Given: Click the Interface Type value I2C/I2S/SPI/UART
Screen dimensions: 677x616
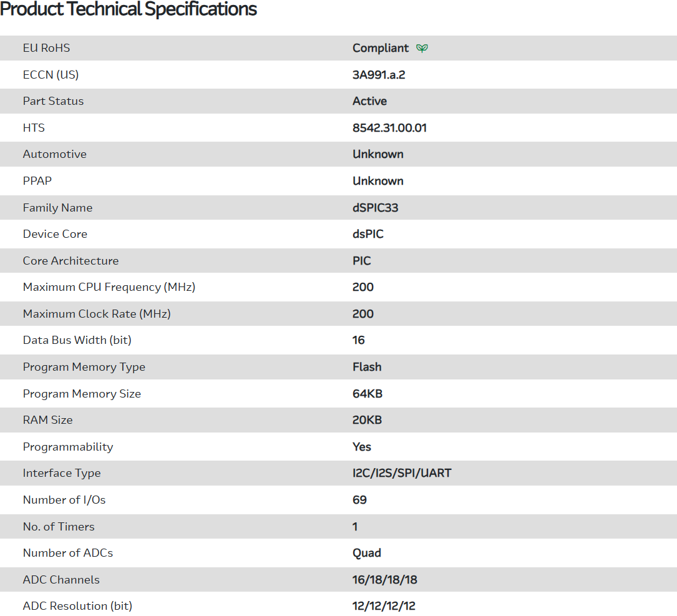Looking at the screenshot, I should click(402, 473).
